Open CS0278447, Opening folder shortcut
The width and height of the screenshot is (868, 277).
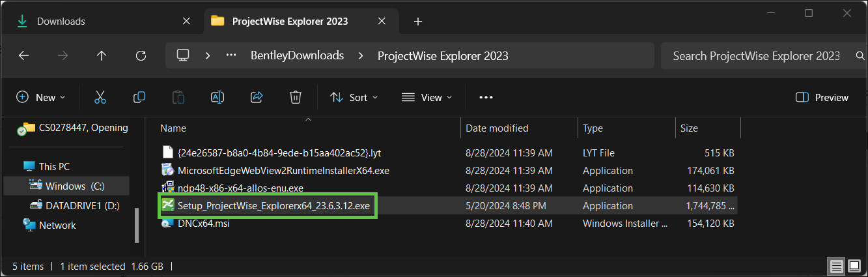point(82,127)
